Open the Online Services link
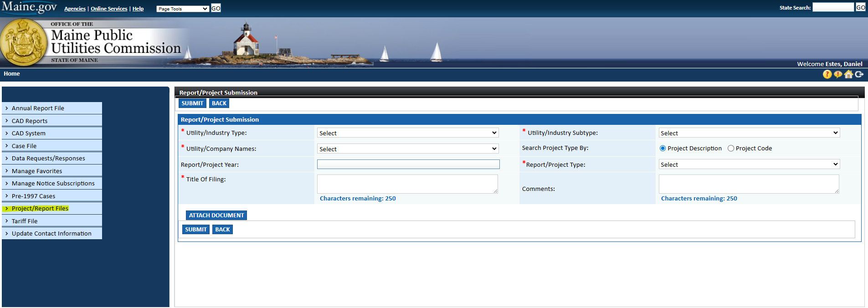This screenshot has height=308, width=868. (x=109, y=9)
